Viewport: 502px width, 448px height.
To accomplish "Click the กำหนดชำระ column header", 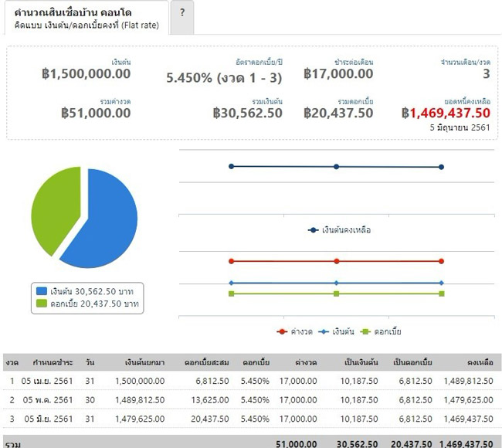I will coord(53,362).
